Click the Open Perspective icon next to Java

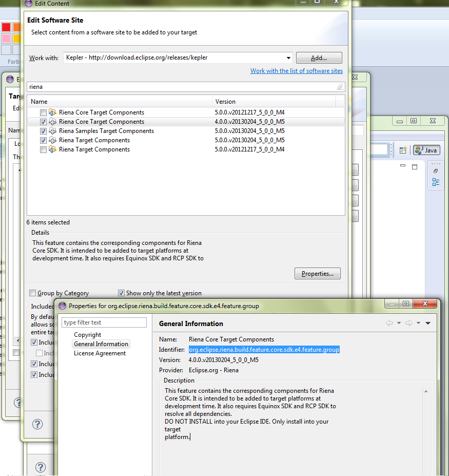coord(403,150)
